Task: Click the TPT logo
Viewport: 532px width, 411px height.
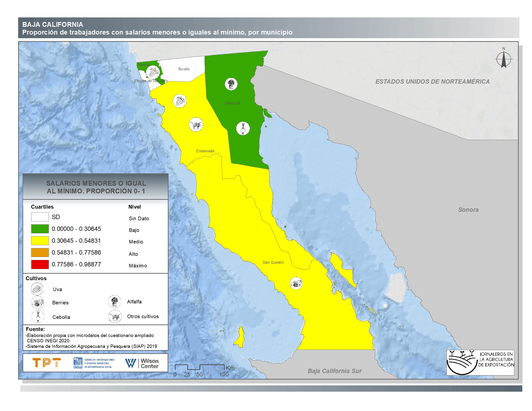Action: point(46,363)
